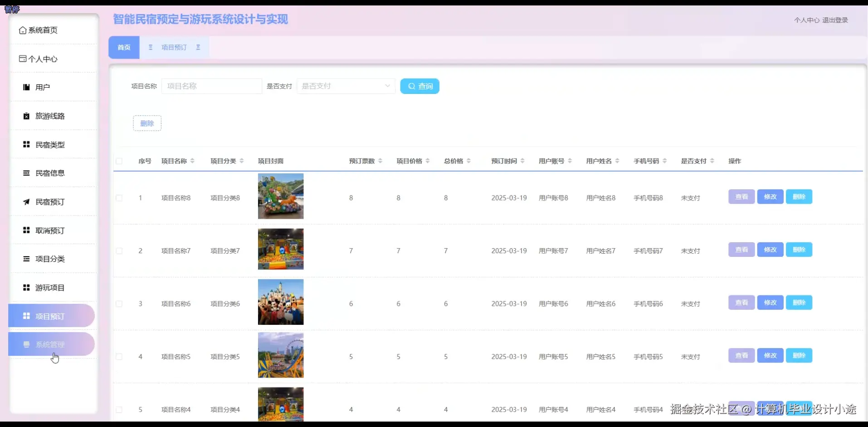Select the 取消预订 cancel booking icon
The image size is (868, 427).
(x=26, y=230)
